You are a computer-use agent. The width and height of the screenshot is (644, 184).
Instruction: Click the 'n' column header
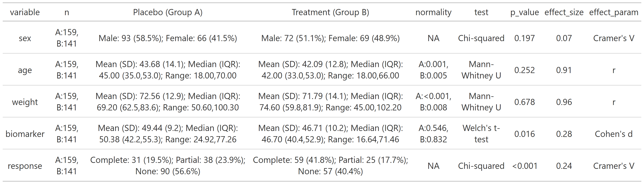pyautogui.click(x=66, y=12)
